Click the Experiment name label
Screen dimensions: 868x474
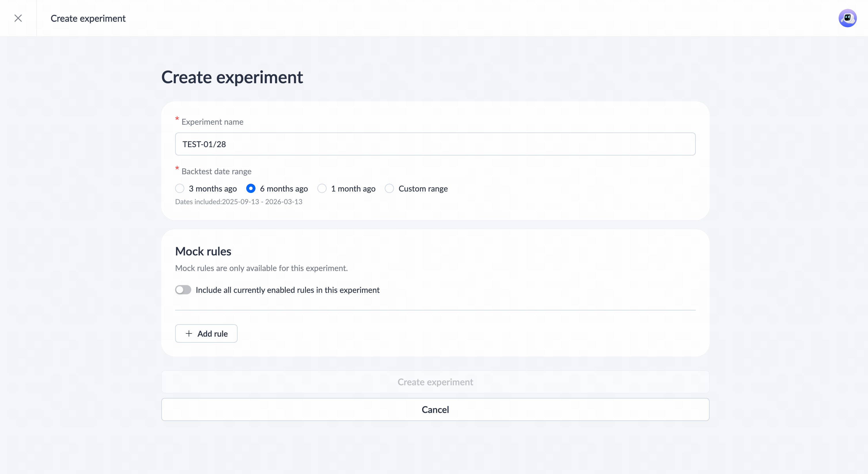point(212,122)
